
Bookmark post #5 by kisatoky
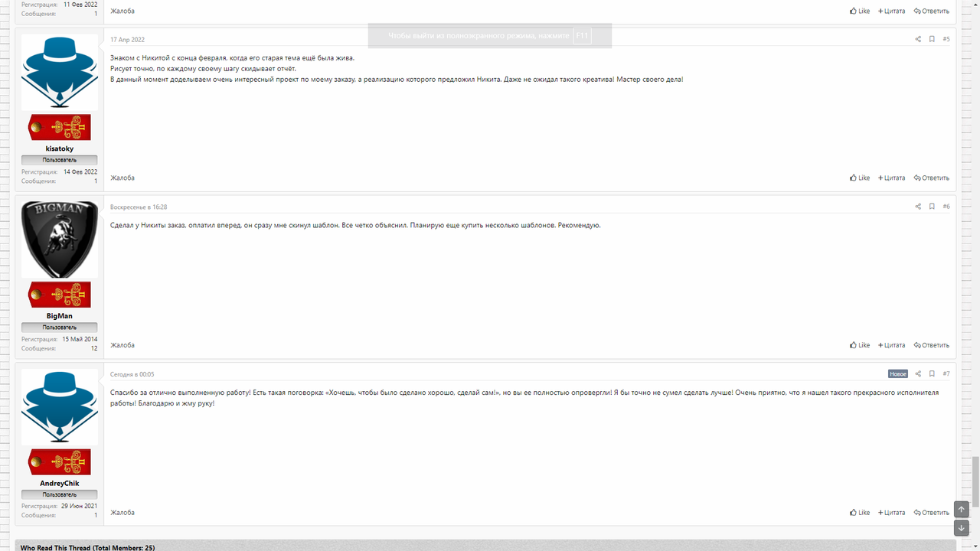coord(932,39)
